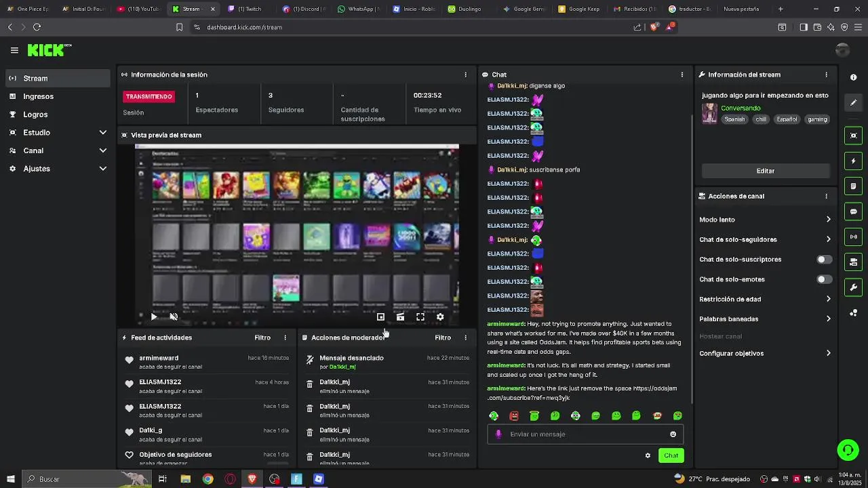Screen dimensions: 868x488
Task: Click the Spanish tag
Action: 734,119
